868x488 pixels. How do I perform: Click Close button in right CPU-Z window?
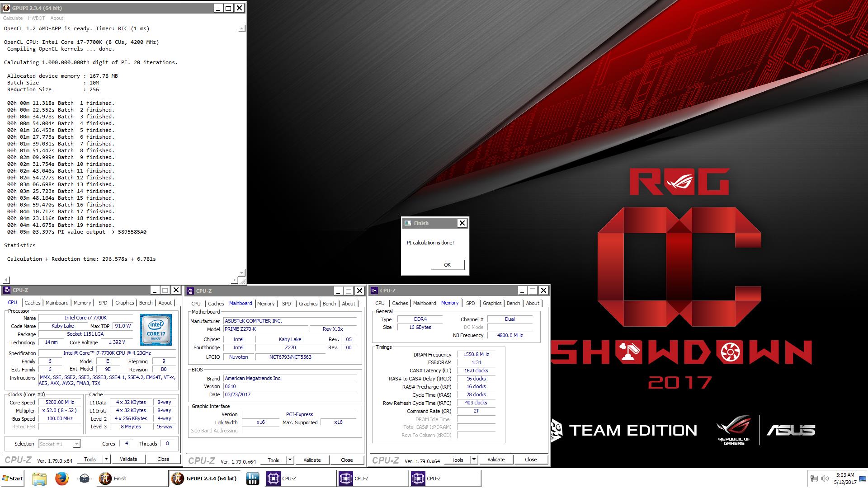[x=531, y=460]
